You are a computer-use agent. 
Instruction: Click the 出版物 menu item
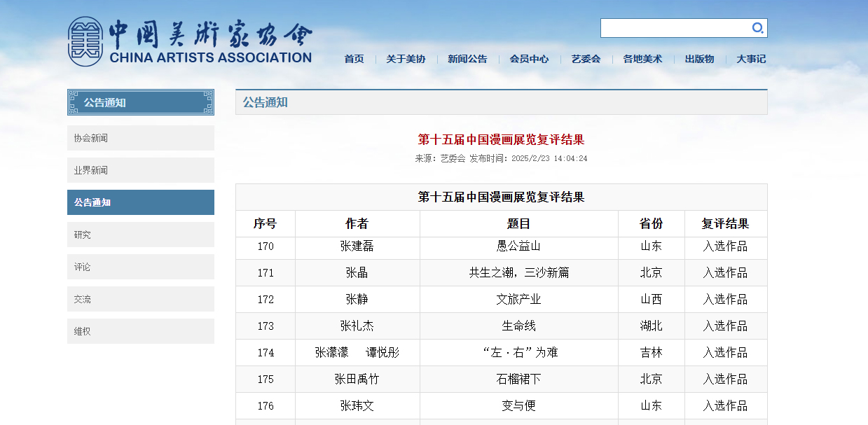coord(699,59)
